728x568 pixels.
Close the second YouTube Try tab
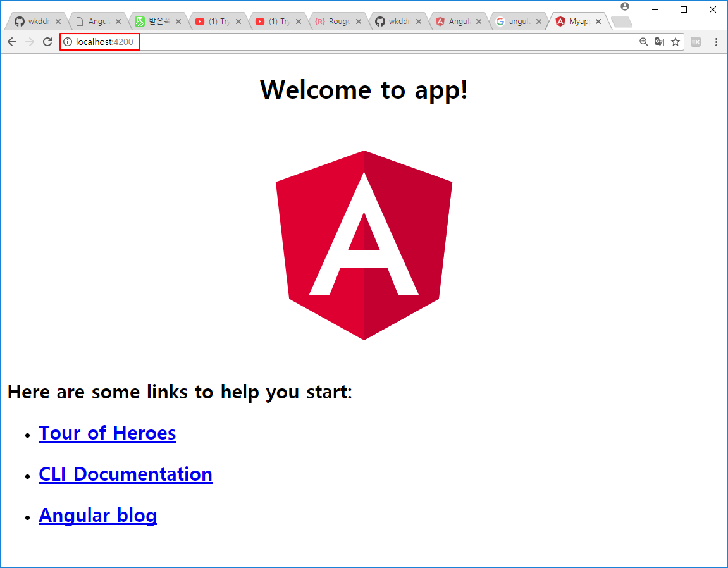[x=299, y=22]
